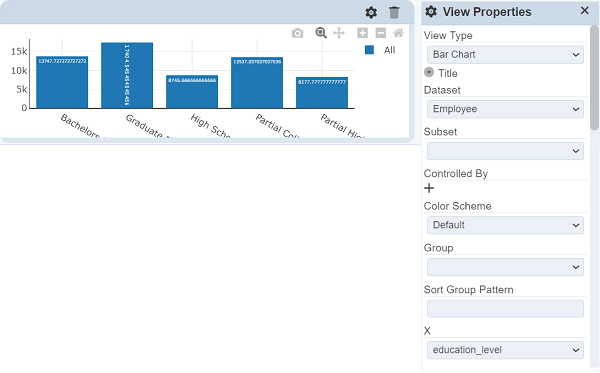The width and height of the screenshot is (600, 373).
Task: Open the Group dropdown
Action: click(x=505, y=267)
